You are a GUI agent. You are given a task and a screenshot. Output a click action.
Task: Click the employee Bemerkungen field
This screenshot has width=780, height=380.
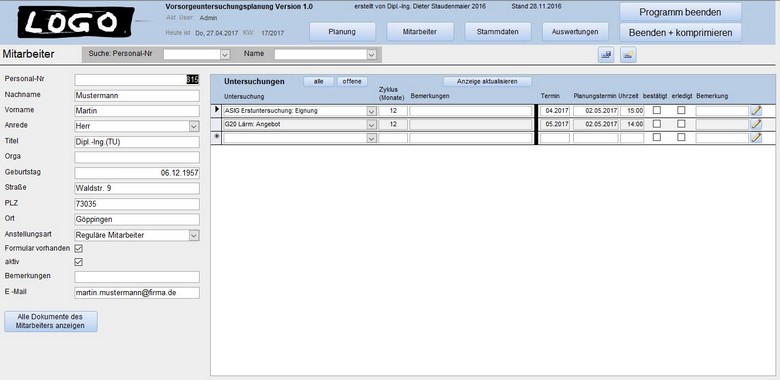(x=137, y=277)
